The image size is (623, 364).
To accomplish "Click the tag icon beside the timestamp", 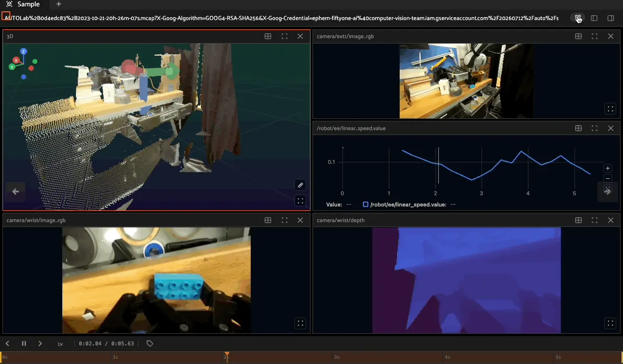I will 150,343.
